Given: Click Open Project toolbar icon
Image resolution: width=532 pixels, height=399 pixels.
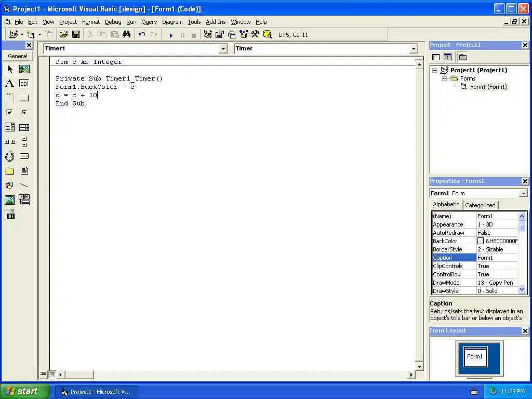Looking at the screenshot, I should tap(63, 35).
